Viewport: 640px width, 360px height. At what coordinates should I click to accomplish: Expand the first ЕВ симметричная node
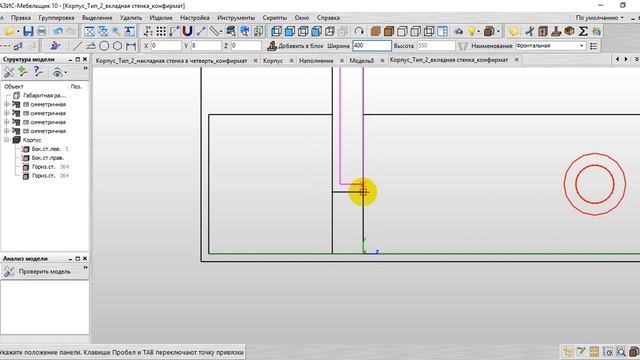pos(7,104)
